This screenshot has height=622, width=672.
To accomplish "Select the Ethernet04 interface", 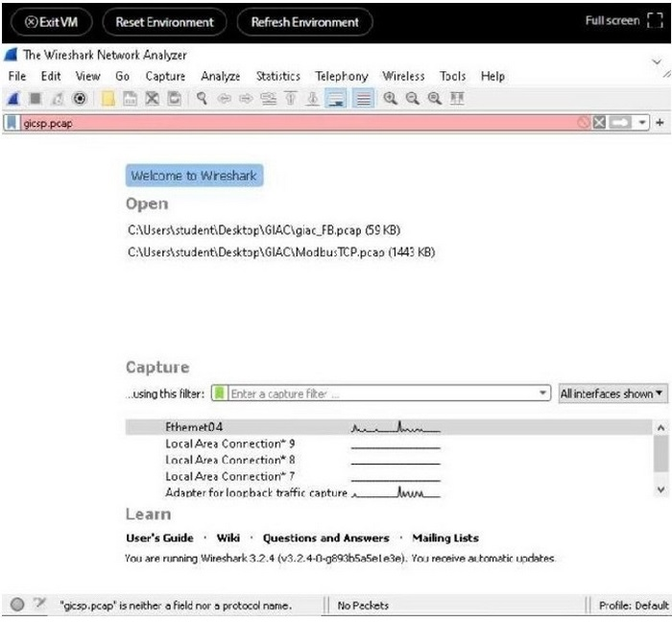I will pos(389,427).
